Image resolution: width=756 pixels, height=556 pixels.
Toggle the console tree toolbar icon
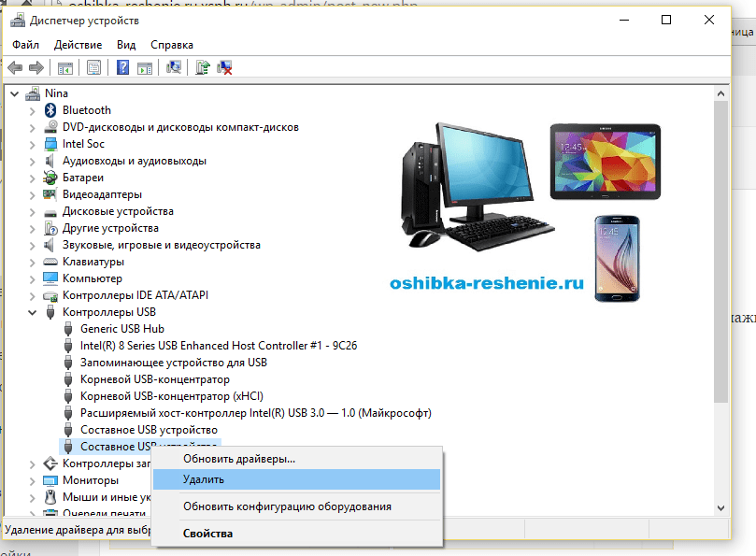(x=65, y=67)
